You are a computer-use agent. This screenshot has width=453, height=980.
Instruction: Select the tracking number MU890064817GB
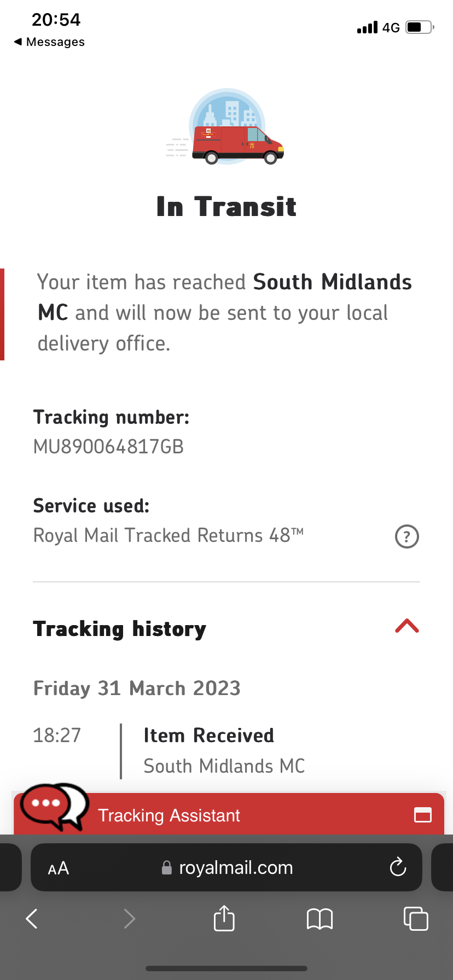[108, 447]
